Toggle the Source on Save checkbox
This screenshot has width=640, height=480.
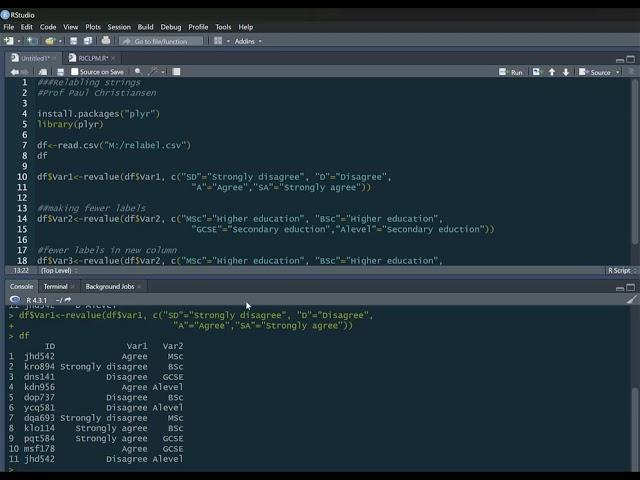tap(74, 71)
